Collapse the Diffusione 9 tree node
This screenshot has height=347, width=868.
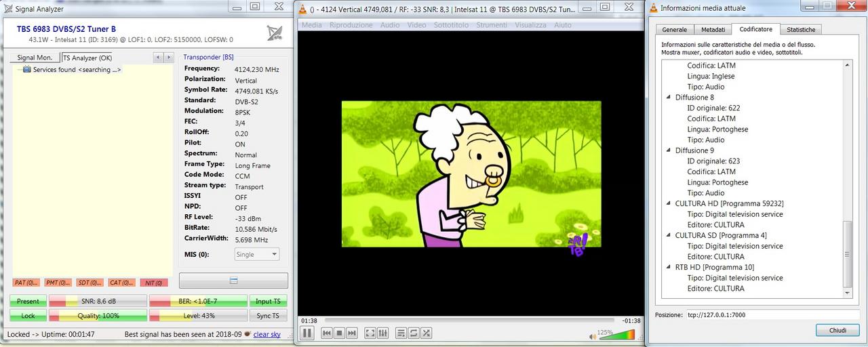pos(669,150)
